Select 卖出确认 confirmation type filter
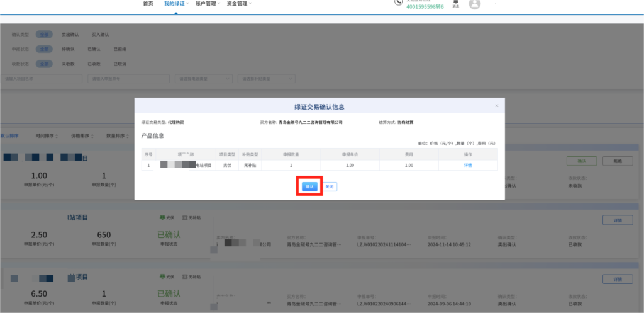This screenshot has width=644, height=313. click(70, 35)
